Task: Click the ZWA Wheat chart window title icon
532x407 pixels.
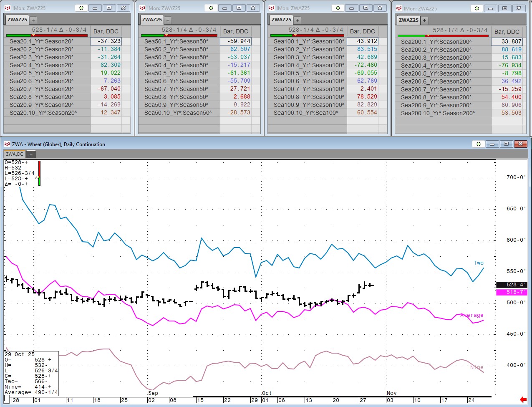Action: 7,144
